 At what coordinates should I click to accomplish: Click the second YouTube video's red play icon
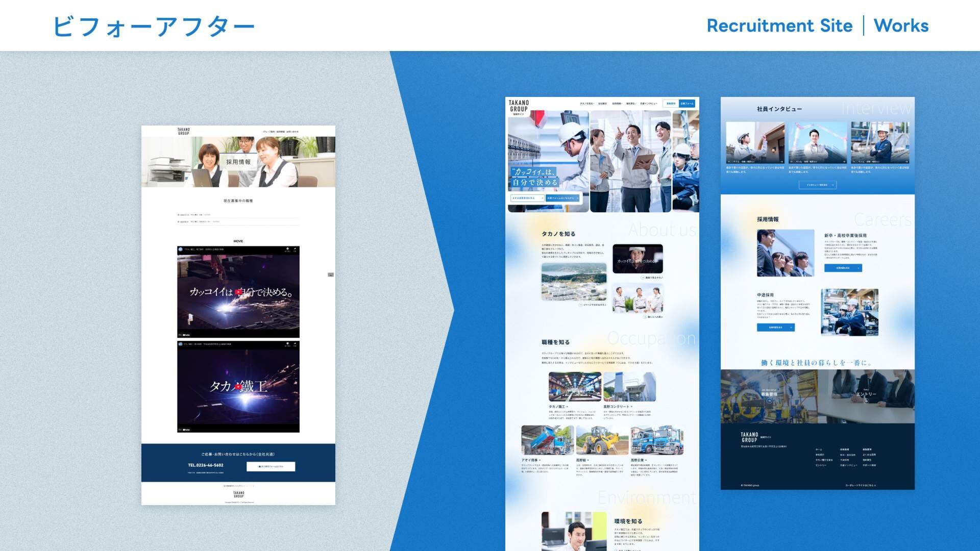tap(238, 387)
